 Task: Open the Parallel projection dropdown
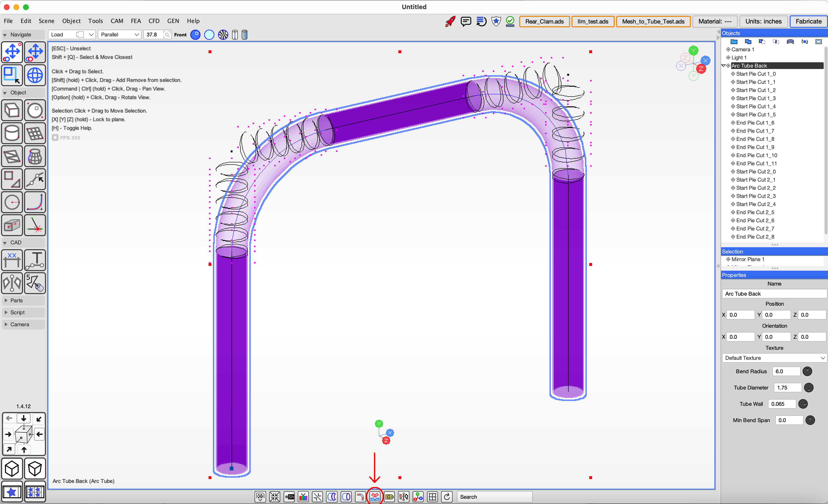pos(120,34)
